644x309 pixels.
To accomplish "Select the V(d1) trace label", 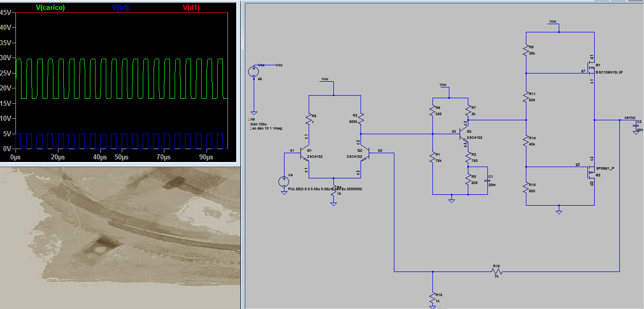I will pos(191,7).
